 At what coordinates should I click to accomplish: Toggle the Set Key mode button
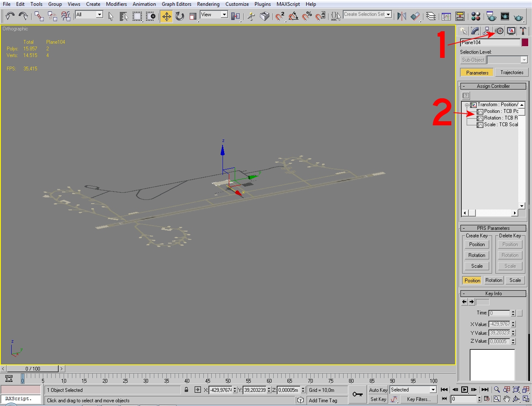pos(378,399)
